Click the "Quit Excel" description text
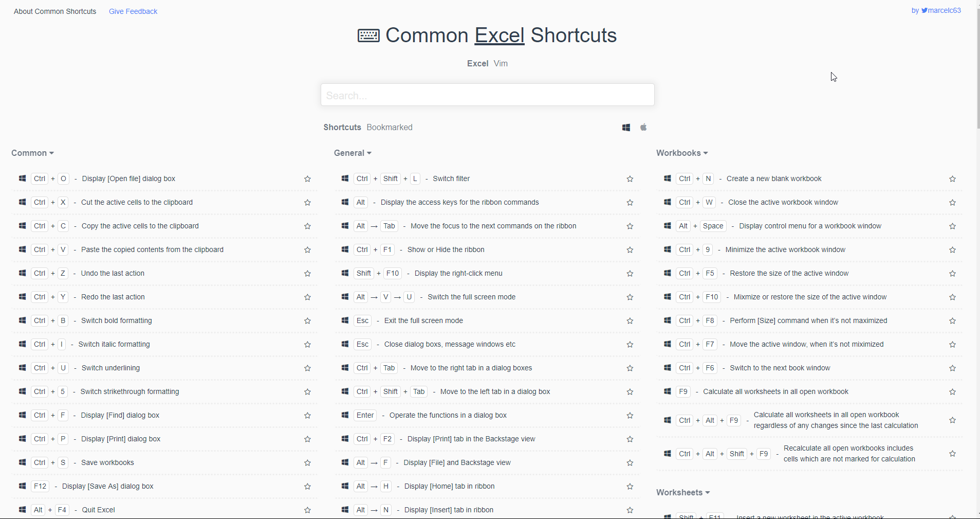The image size is (980, 519). (x=98, y=510)
